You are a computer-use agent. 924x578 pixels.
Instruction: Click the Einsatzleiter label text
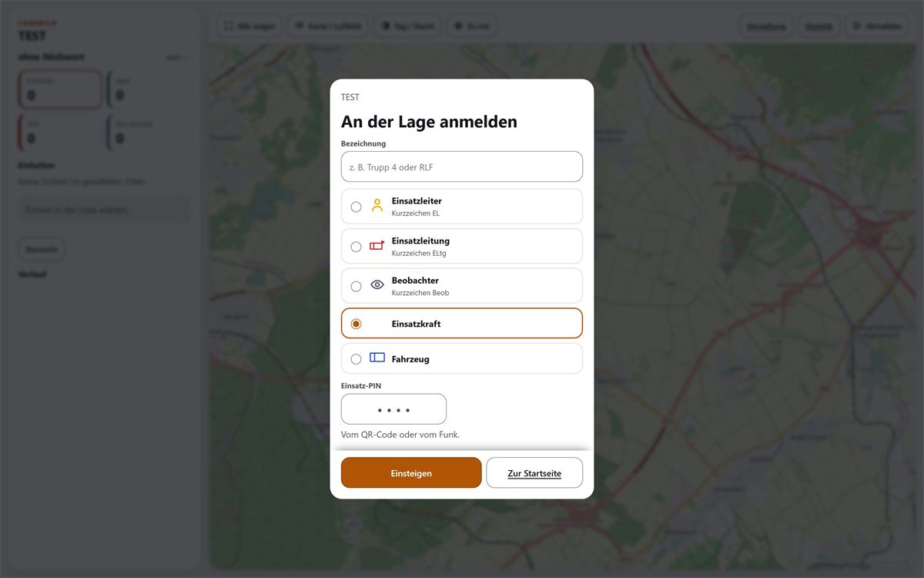[417, 201]
